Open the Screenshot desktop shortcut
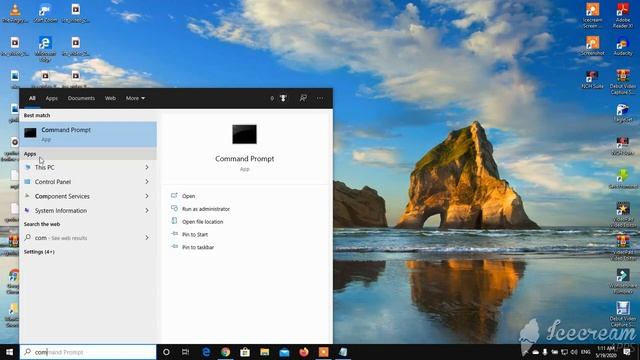This screenshot has height=360, width=640. (592, 46)
